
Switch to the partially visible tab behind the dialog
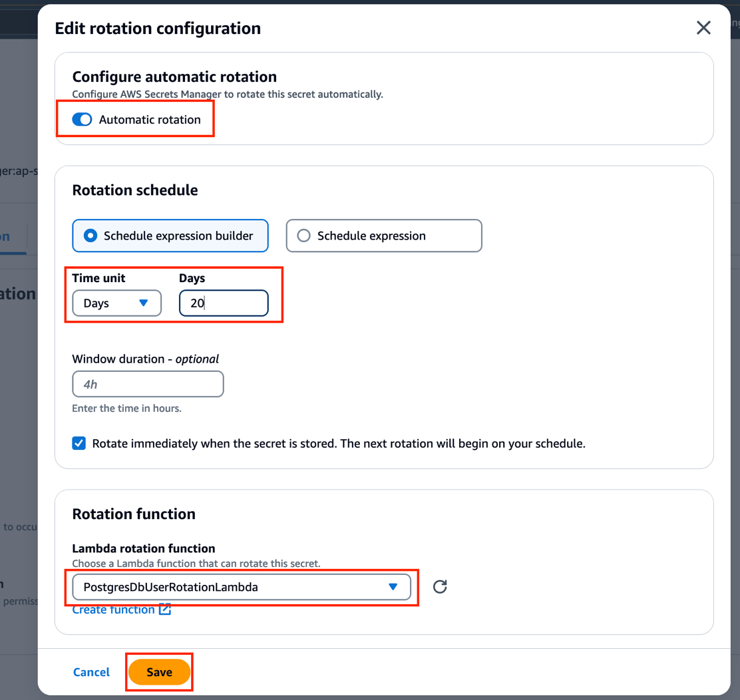point(7,236)
